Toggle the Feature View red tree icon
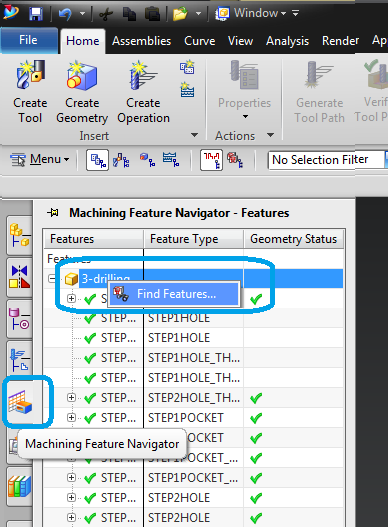Screen dimensions: 388x527 point(211,160)
